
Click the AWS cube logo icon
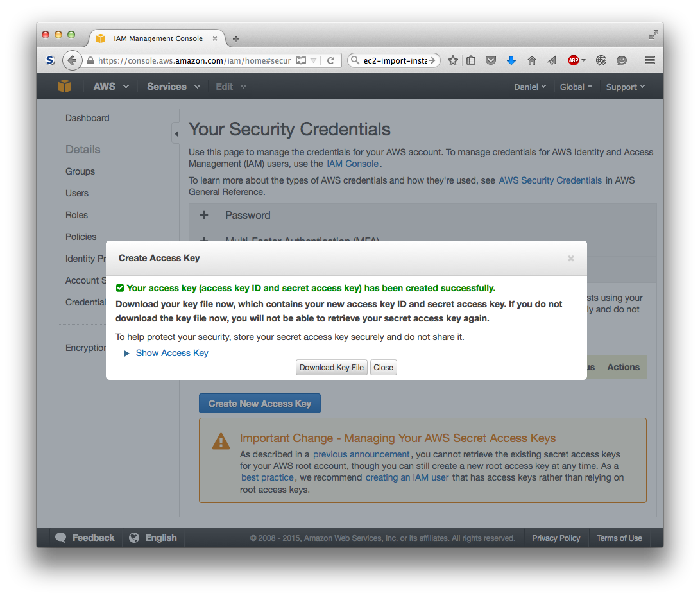tap(65, 86)
